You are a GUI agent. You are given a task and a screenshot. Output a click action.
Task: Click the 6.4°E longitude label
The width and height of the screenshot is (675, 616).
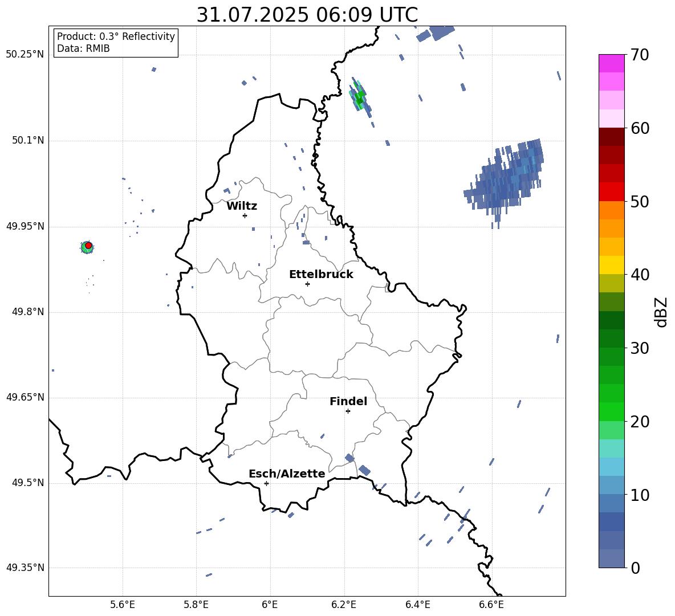point(417,605)
